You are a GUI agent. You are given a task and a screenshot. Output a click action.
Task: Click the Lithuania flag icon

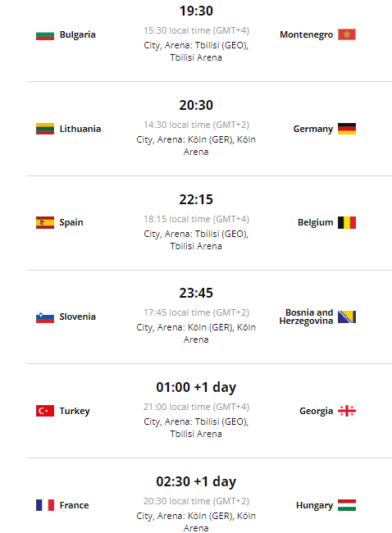coord(45,129)
